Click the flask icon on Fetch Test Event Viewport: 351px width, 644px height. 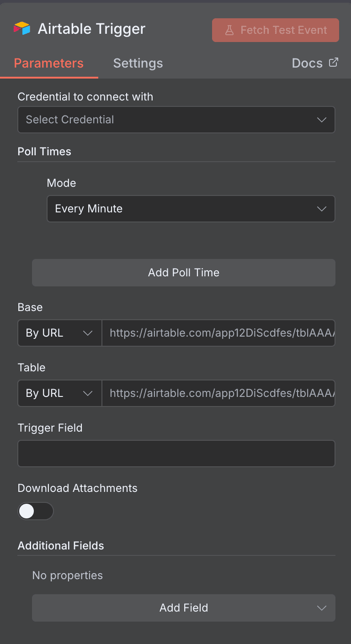(229, 30)
